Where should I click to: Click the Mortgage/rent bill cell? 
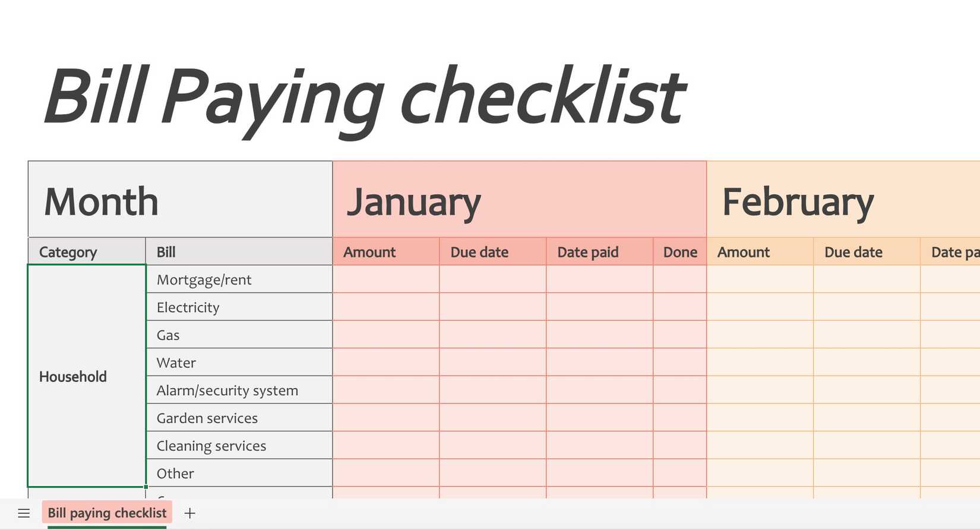pos(204,279)
